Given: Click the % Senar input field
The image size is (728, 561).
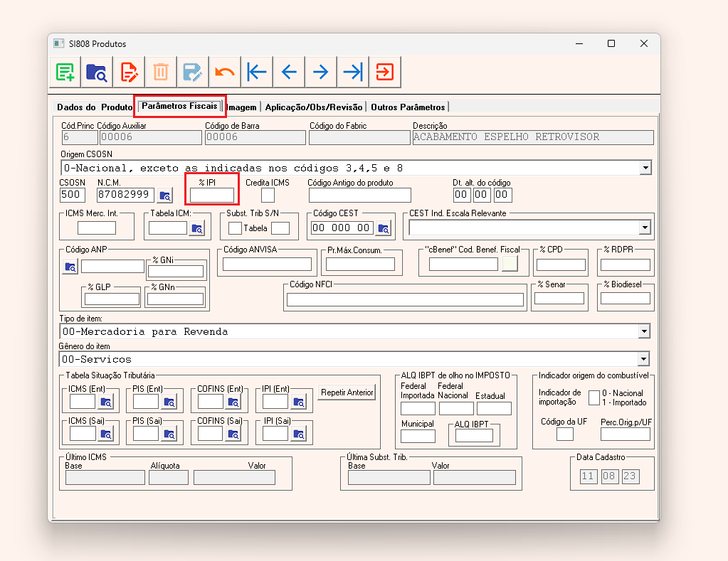Looking at the screenshot, I should point(559,298).
